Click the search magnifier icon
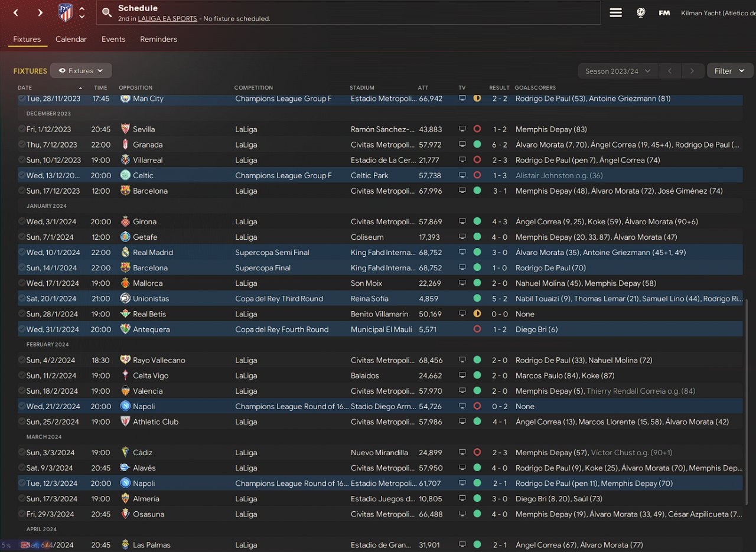The image size is (756, 552). pyautogui.click(x=107, y=12)
